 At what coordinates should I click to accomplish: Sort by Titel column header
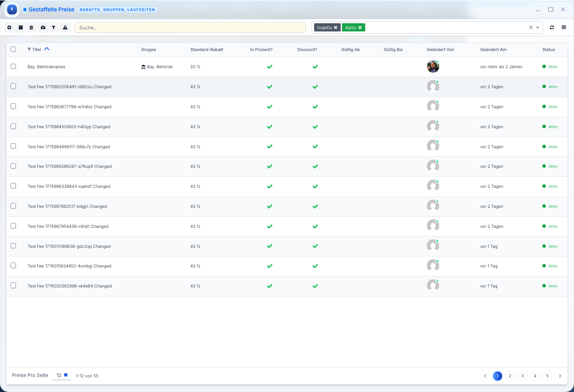pos(37,49)
